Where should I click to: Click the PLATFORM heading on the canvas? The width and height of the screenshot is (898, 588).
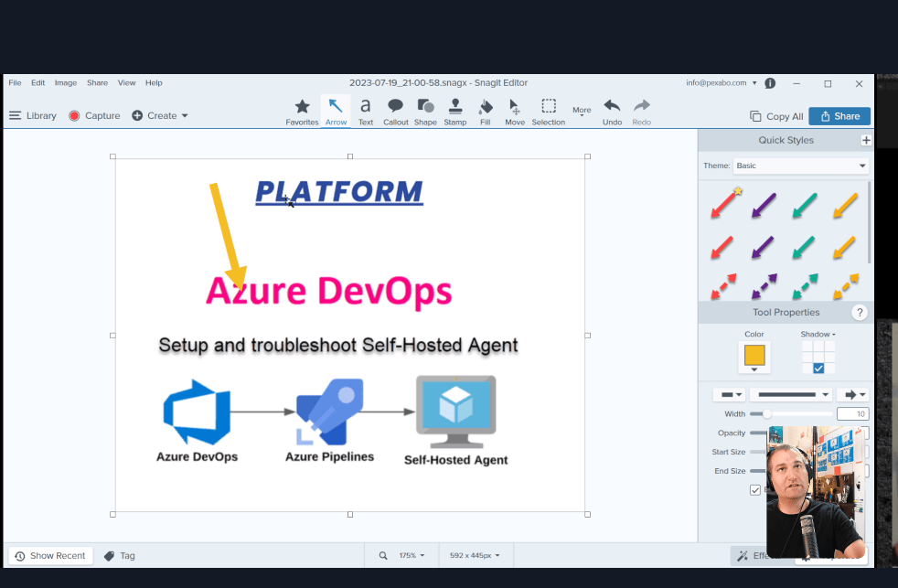[x=339, y=192]
